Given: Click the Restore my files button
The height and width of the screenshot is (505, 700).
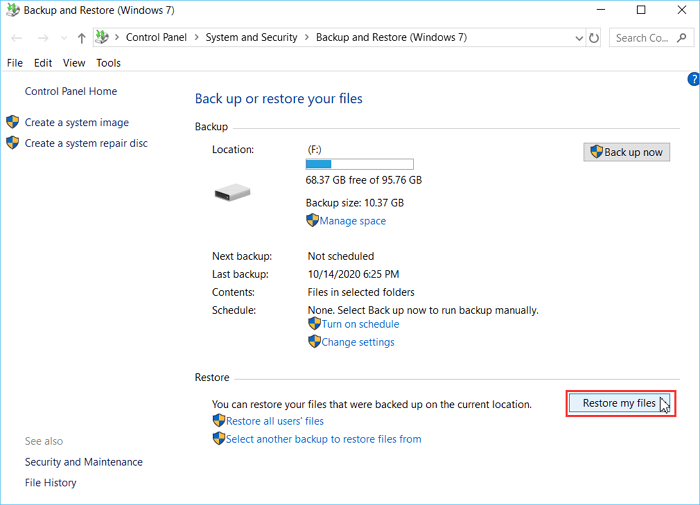Looking at the screenshot, I should 619,404.
